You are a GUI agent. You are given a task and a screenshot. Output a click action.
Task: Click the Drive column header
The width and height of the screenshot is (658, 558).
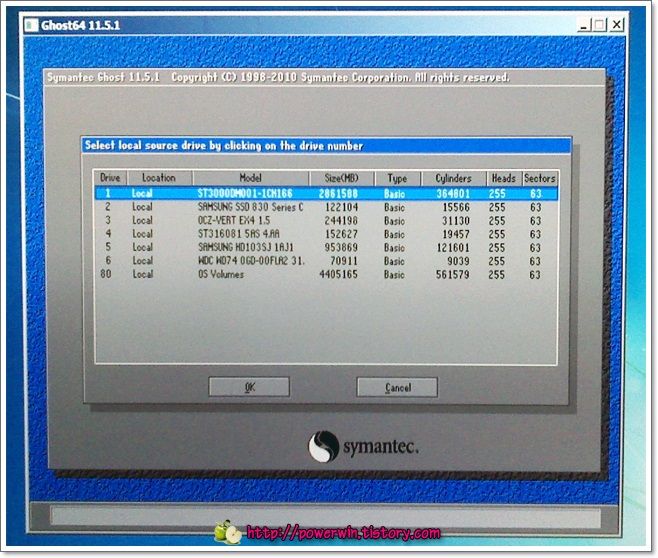click(x=110, y=178)
